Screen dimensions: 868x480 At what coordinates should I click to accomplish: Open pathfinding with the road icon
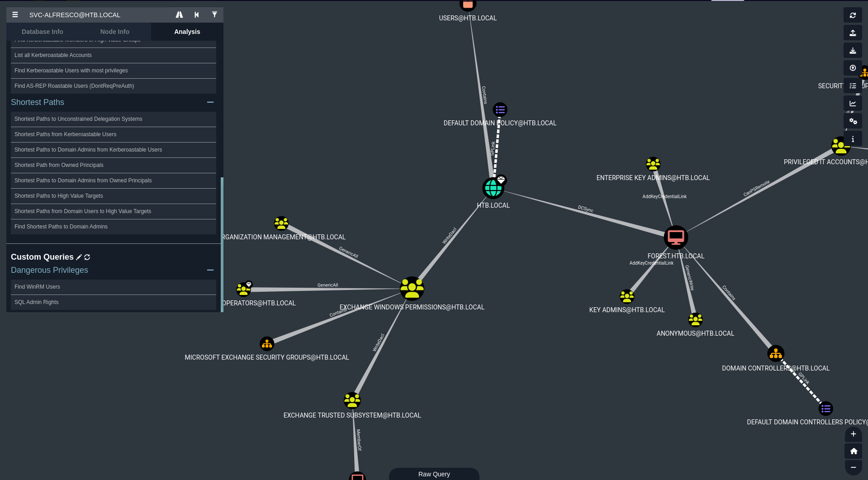click(179, 15)
